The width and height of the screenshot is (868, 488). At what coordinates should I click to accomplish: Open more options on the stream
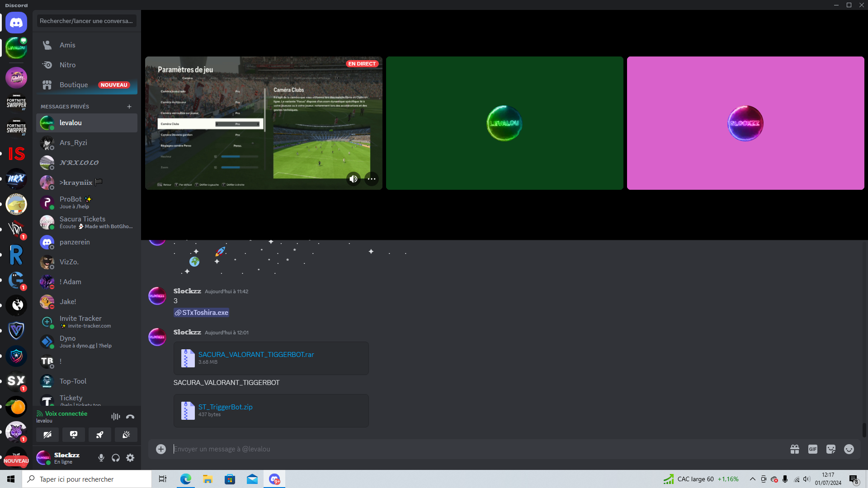(372, 179)
